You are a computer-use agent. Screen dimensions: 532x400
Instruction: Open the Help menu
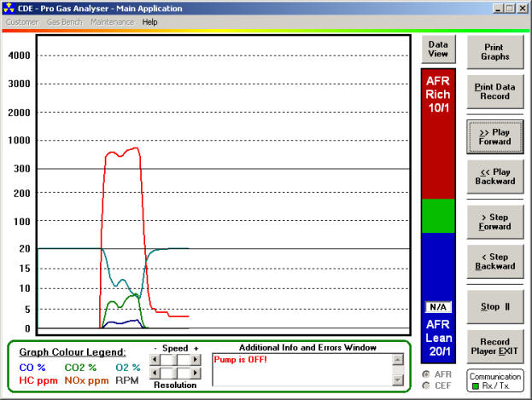[x=150, y=21]
